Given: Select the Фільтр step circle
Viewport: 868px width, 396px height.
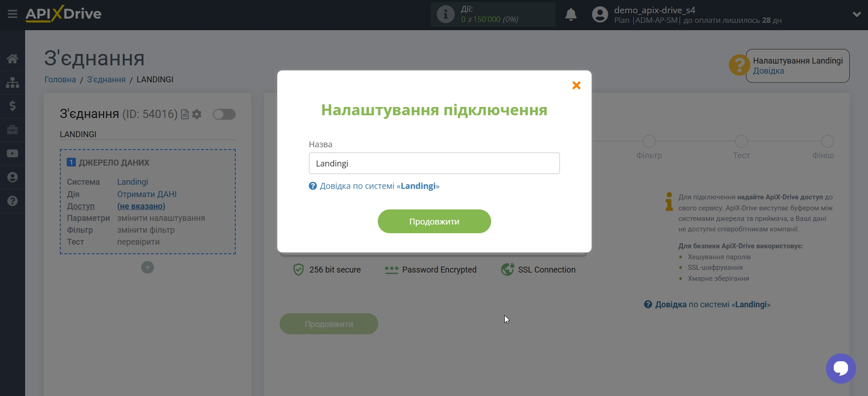Looking at the screenshot, I should [x=649, y=141].
